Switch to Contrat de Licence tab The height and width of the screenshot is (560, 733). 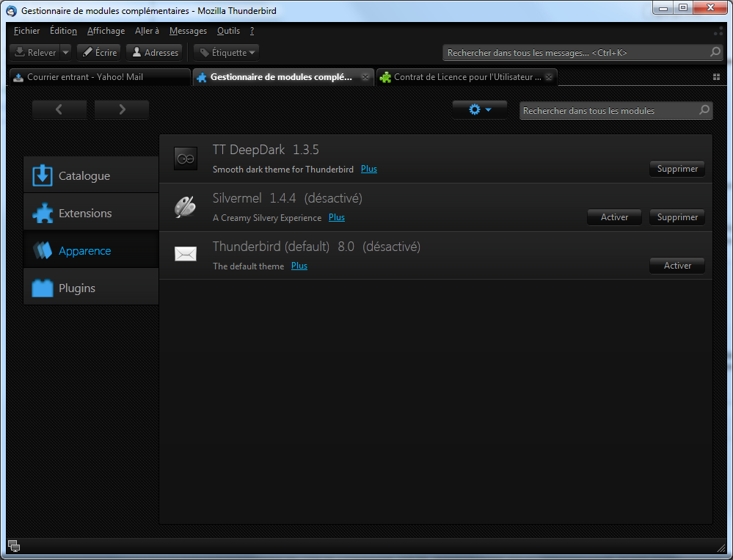tap(467, 77)
